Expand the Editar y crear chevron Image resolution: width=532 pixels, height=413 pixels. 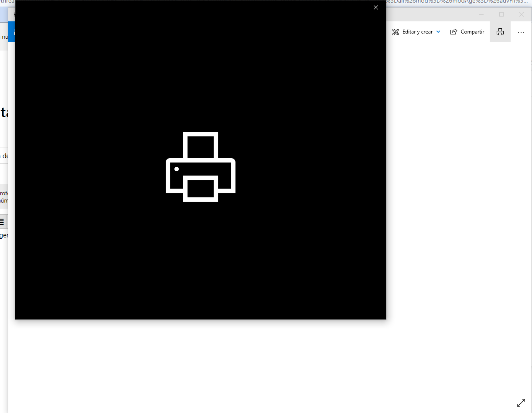click(438, 32)
